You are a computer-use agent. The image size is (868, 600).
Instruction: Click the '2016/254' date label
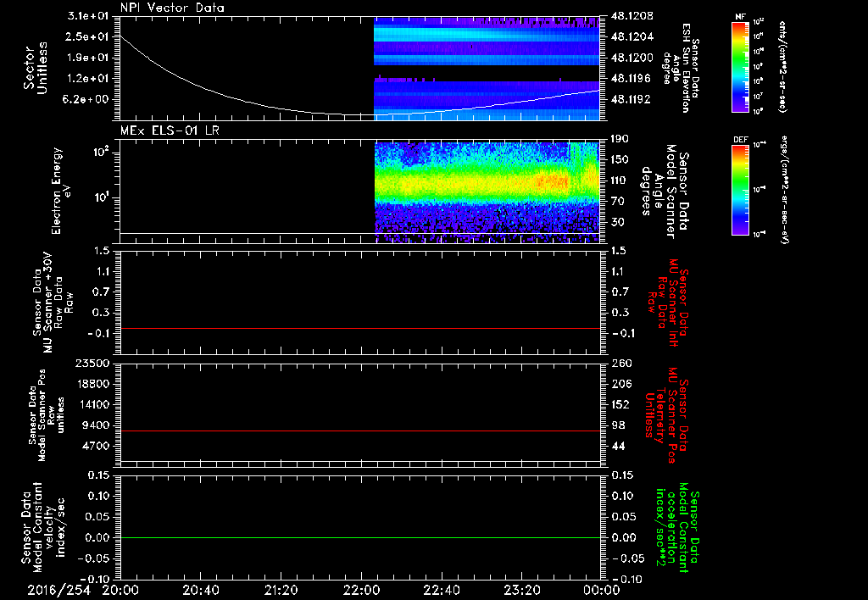tap(58, 590)
